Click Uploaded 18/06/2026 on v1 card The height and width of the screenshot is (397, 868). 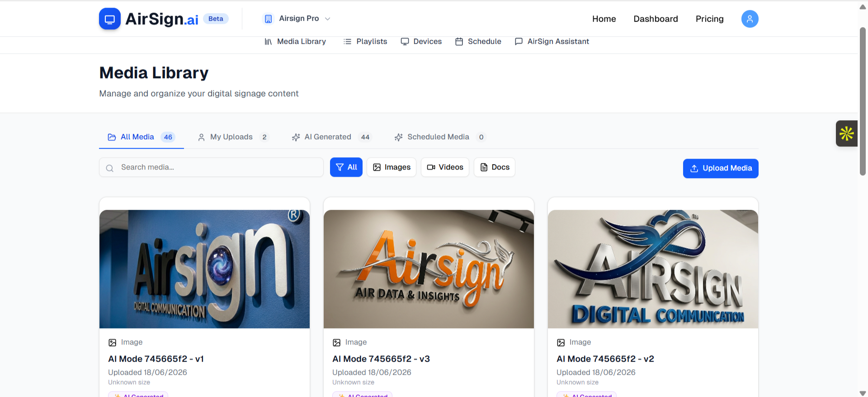[147, 373]
